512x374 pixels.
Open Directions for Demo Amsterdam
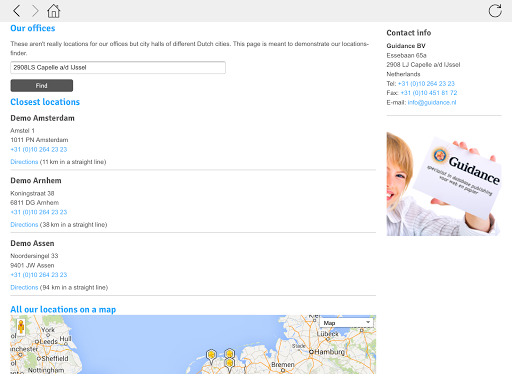tap(24, 162)
